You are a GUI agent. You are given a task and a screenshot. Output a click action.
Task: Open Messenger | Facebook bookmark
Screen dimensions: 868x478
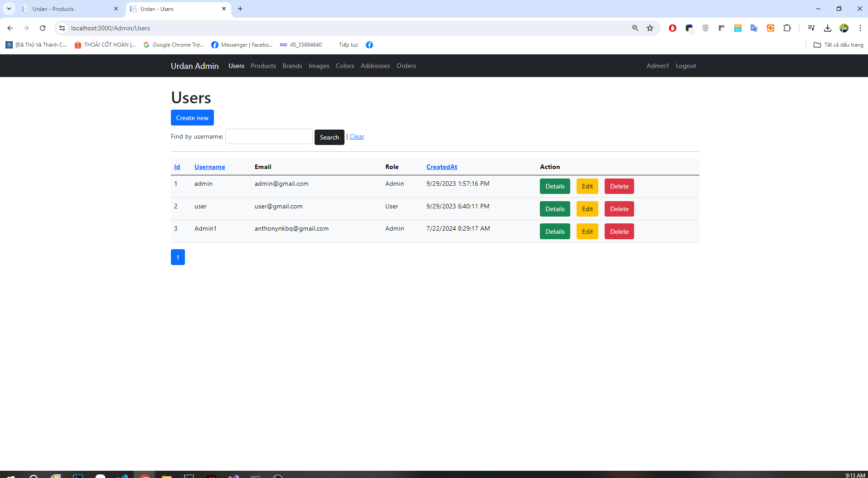[x=242, y=45]
